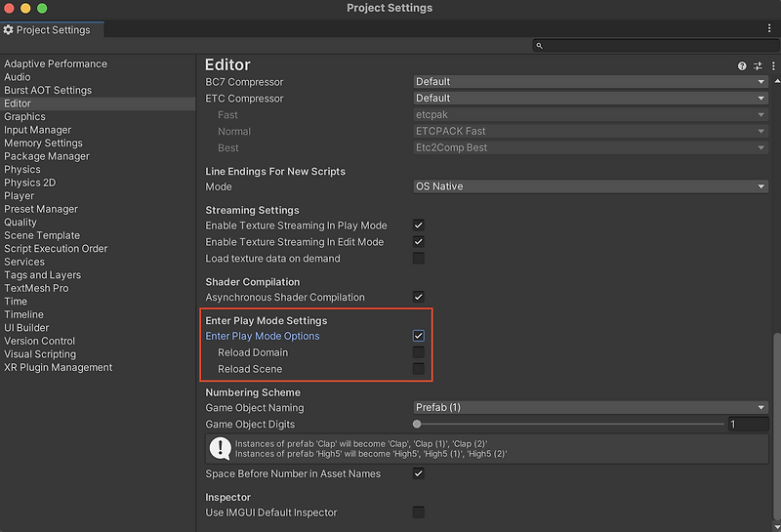Click the info icon in the naming hint box
781x532 pixels.
pyautogui.click(x=221, y=449)
